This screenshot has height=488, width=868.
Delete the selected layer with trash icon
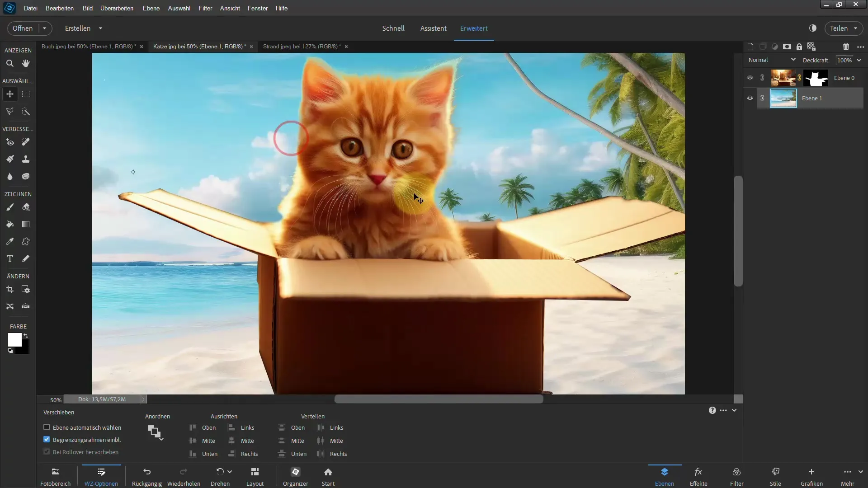click(846, 47)
